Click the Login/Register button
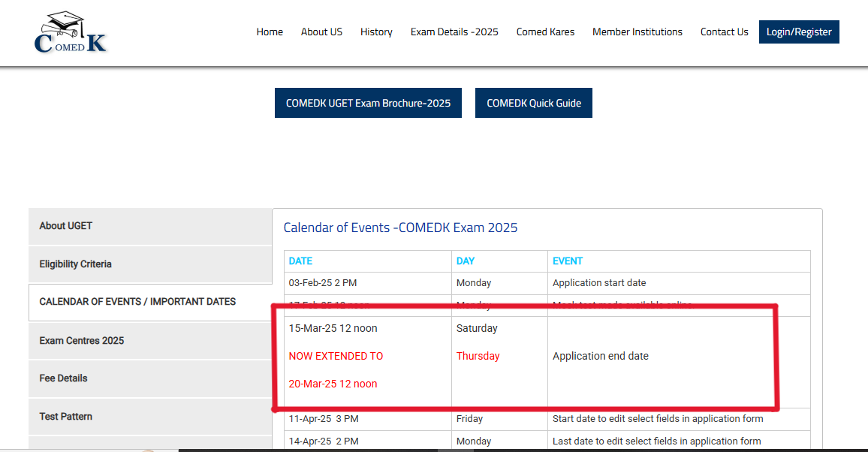 pyautogui.click(x=799, y=32)
